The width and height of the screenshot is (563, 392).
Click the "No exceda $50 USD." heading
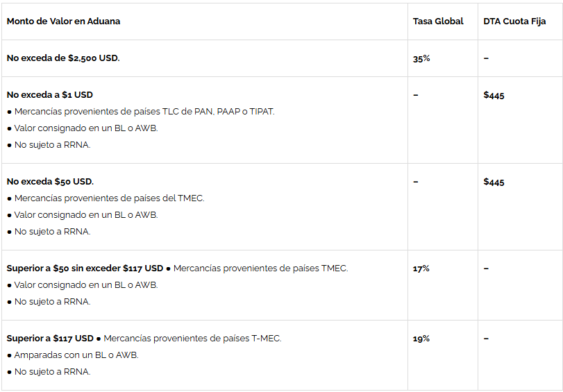point(50,182)
